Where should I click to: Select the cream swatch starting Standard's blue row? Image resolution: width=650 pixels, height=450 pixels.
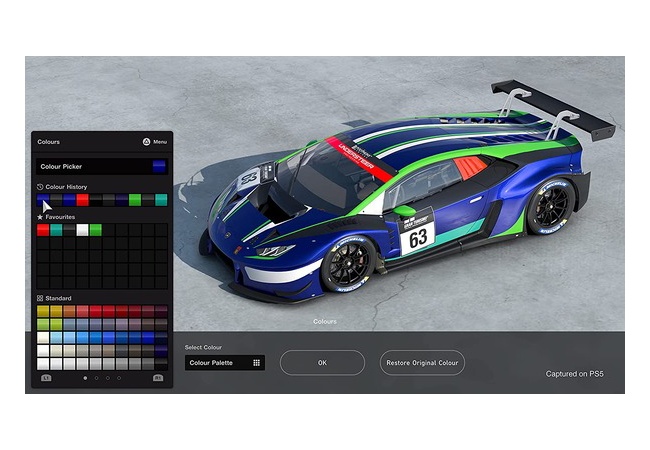(43, 338)
